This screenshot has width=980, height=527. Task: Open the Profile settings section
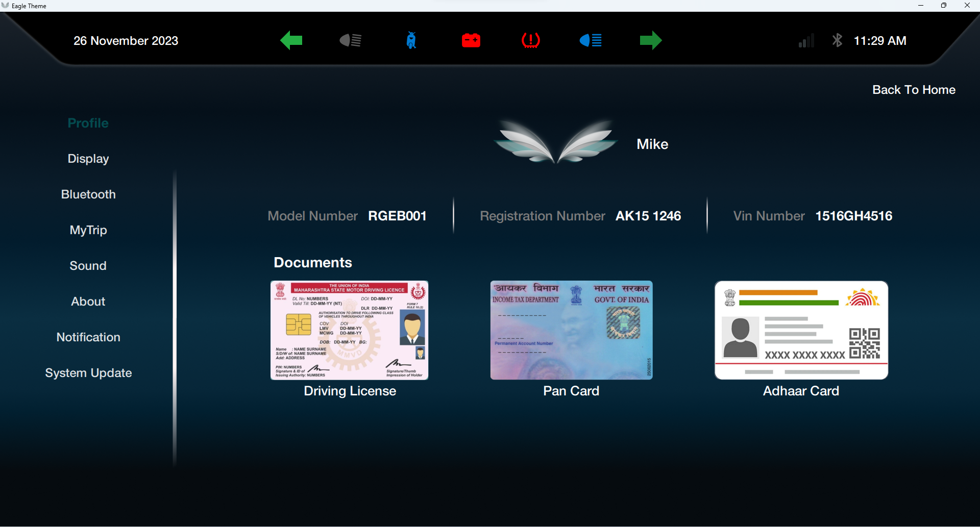coord(88,123)
